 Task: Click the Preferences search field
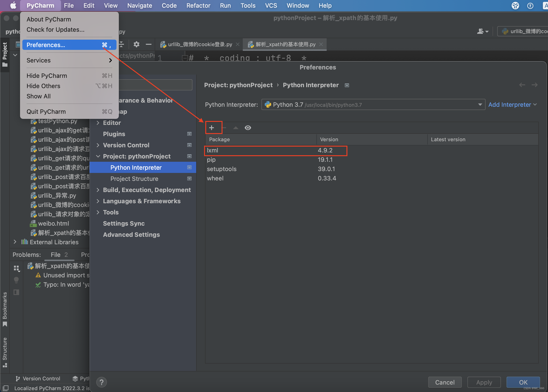click(x=155, y=85)
